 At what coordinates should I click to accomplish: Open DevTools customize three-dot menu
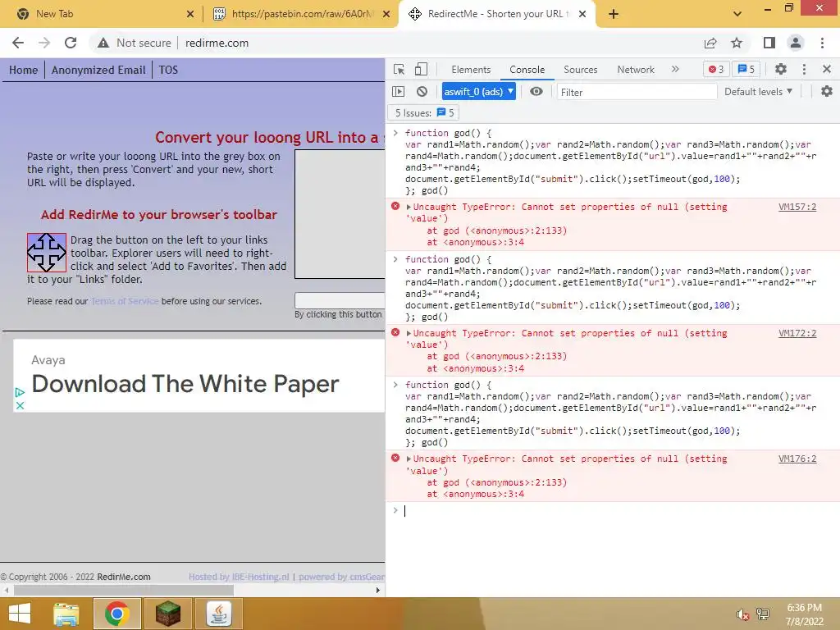(804, 69)
